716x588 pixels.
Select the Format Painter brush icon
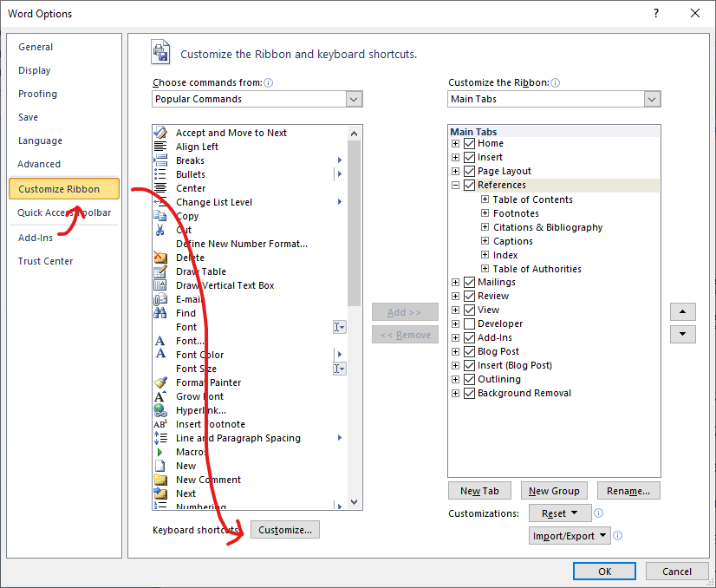pos(160,382)
